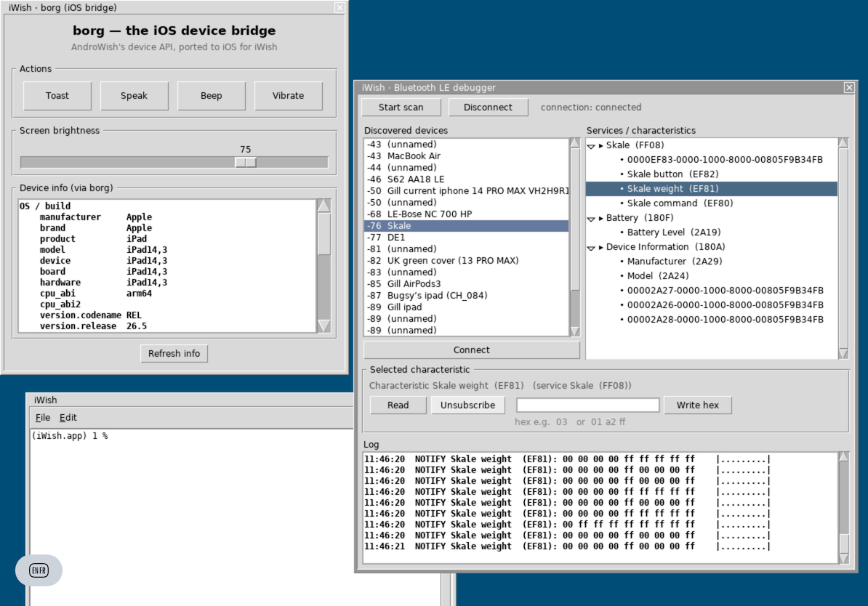Viewport: 868px width, 606px height.
Task: Select the 00002A28 characteristic row
Action: click(712, 319)
